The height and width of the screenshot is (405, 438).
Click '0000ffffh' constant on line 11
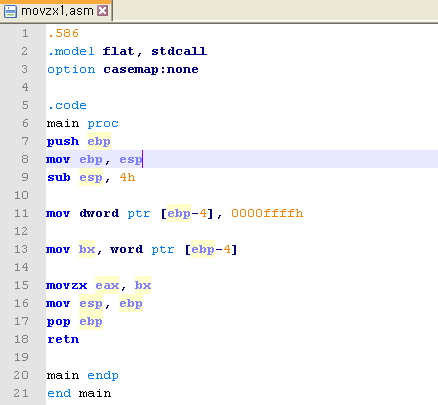(x=267, y=213)
